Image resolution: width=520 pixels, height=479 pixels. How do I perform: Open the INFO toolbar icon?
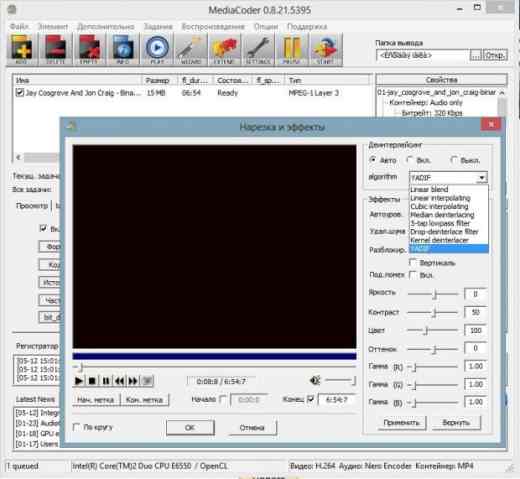(123, 49)
